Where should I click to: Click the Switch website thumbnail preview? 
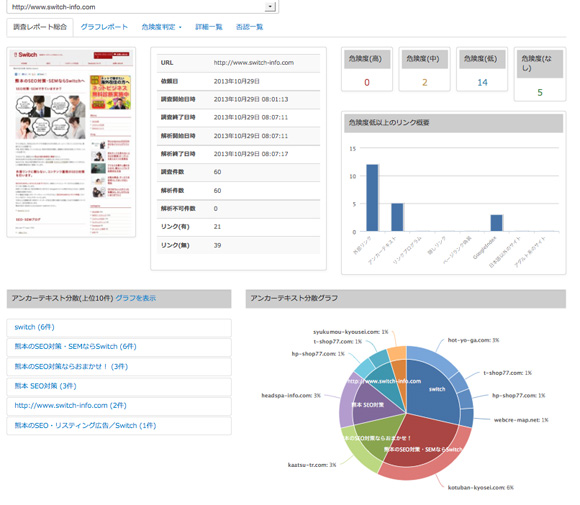tap(71, 142)
